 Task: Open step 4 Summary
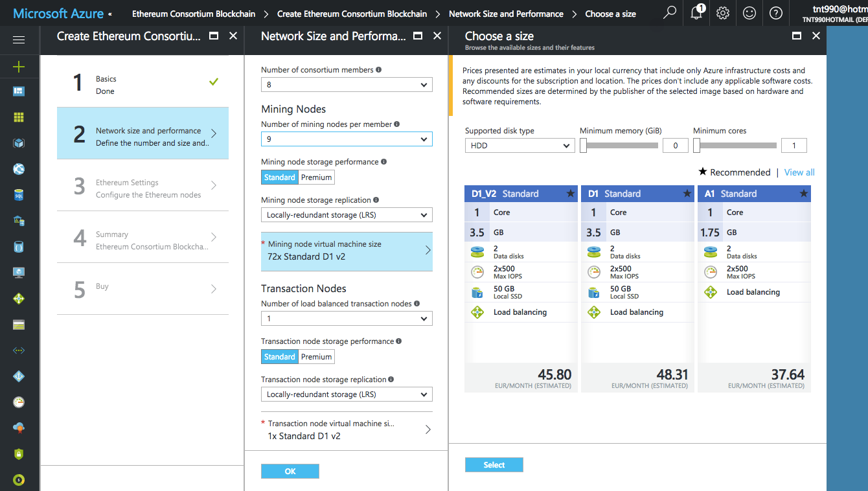143,237
